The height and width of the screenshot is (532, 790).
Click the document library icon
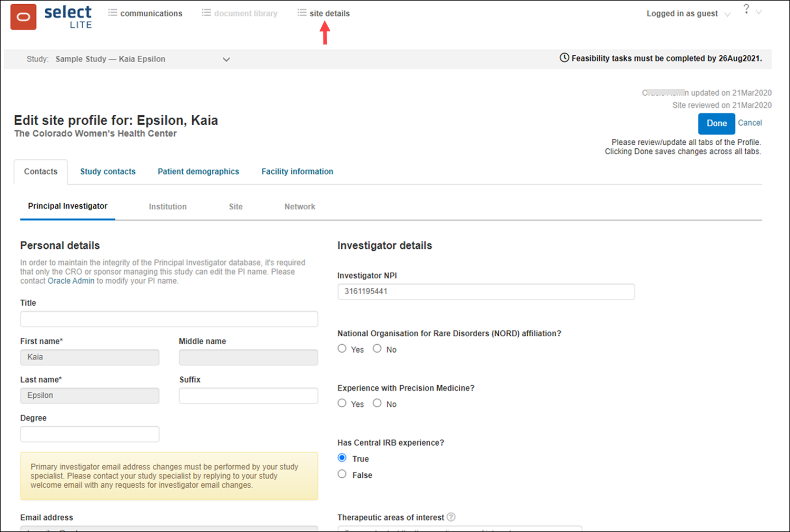(205, 13)
